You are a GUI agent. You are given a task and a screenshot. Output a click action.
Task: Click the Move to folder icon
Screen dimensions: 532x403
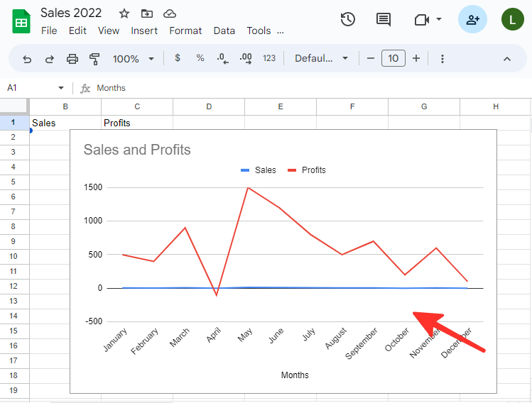pyautogui.click(x=147, y=13)
